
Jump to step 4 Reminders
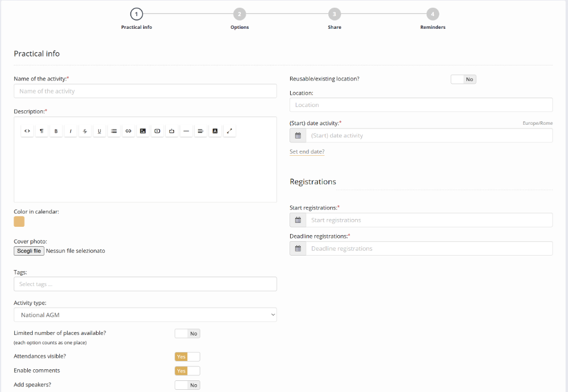(x=433, y=14)
